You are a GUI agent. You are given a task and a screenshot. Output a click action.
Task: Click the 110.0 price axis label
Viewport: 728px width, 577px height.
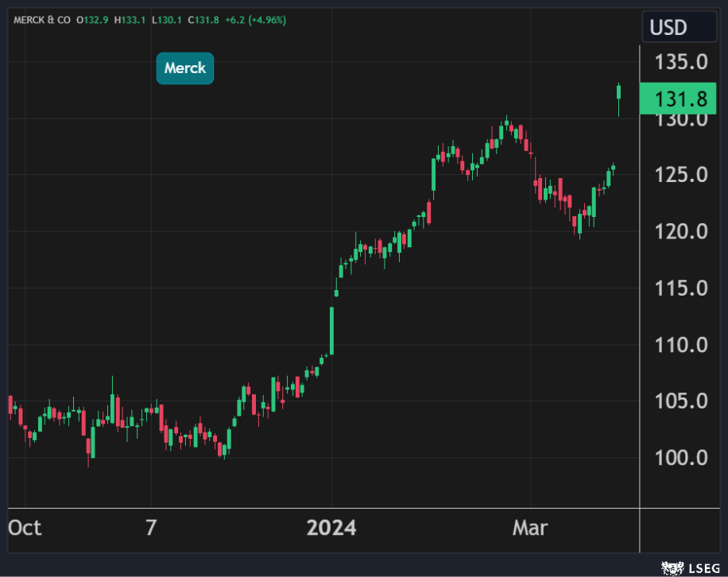click(681, 345)
